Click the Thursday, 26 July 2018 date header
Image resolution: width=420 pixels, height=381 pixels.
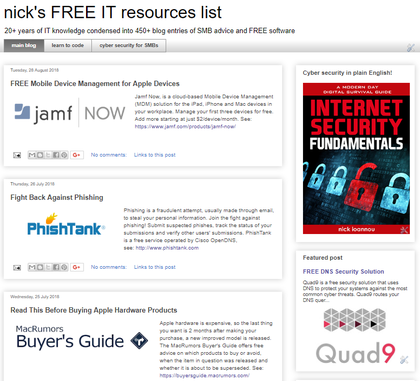pyautogui.click(x=32, y=184)
